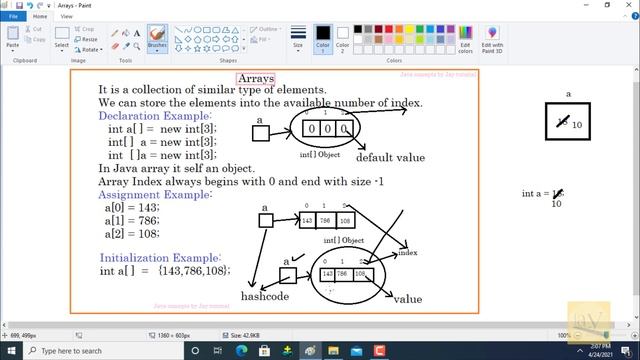Viewport: 640px width, 360px height.
Task: Open the Resize dialog
Action: tap(86, 39)
